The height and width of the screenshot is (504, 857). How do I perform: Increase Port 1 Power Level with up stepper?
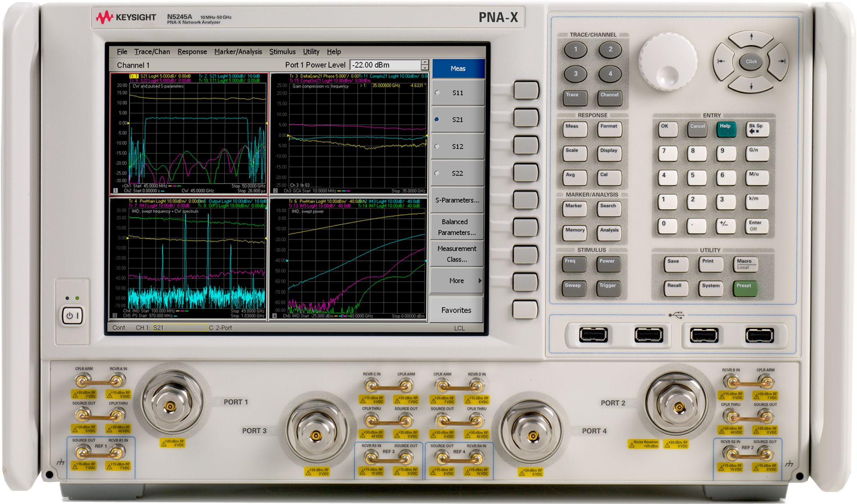pyautogui.click(x=425, y=62)
